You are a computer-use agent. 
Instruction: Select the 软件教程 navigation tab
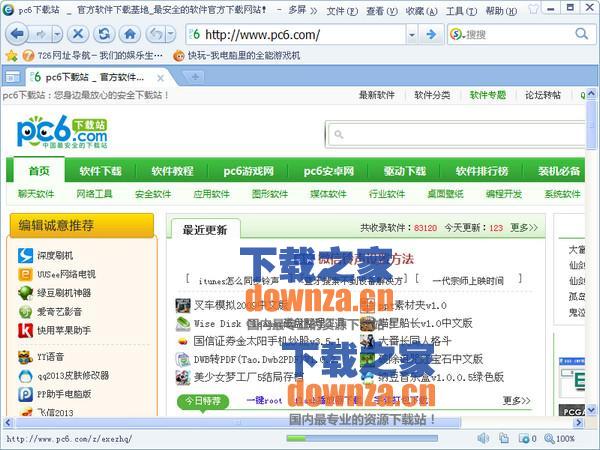(x=172, y=171)
